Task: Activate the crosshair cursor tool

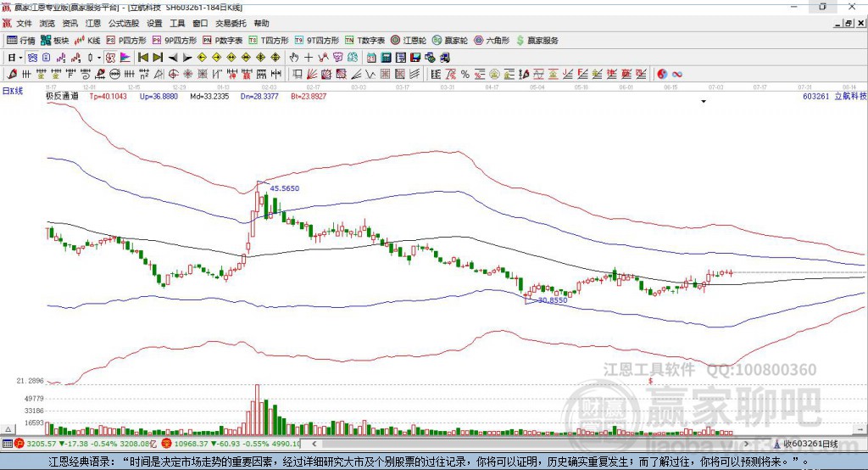Action: [309, 58]
